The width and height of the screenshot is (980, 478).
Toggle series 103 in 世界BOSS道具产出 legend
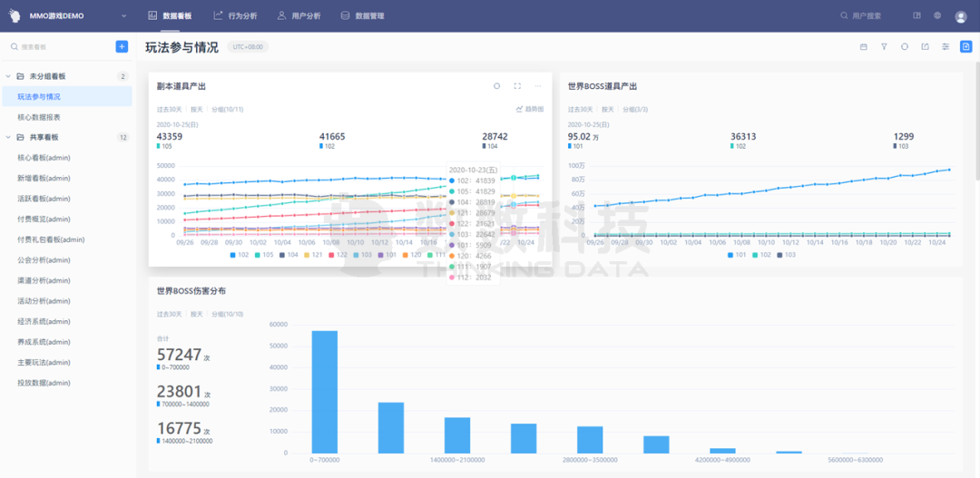(x=786, y=255)
